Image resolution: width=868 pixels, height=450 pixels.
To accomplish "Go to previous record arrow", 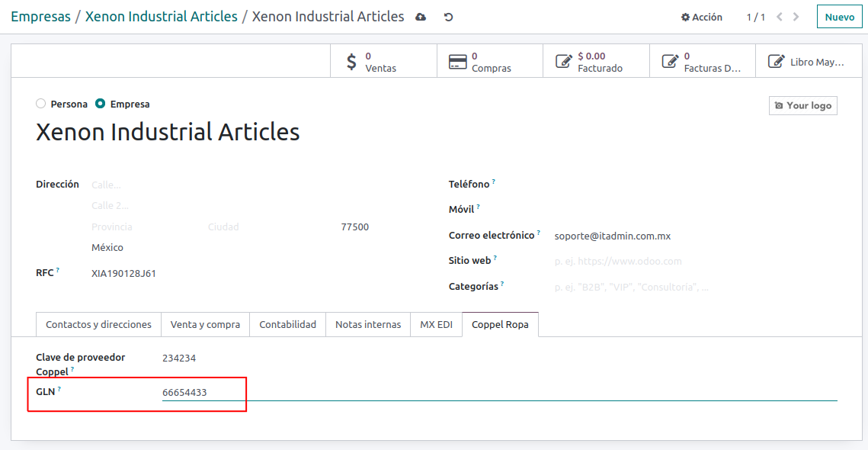I will [x=780, y=17].
